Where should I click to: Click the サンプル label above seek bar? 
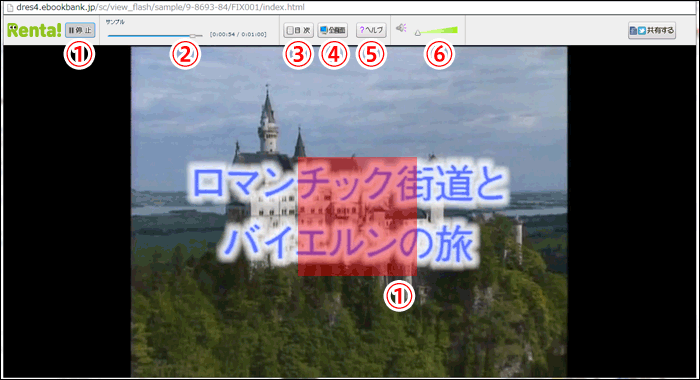click(x=115, y=22)
